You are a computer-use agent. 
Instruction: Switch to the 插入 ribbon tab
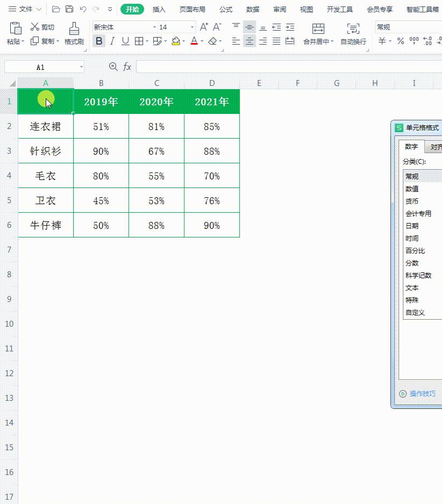[x=159, y=9]
